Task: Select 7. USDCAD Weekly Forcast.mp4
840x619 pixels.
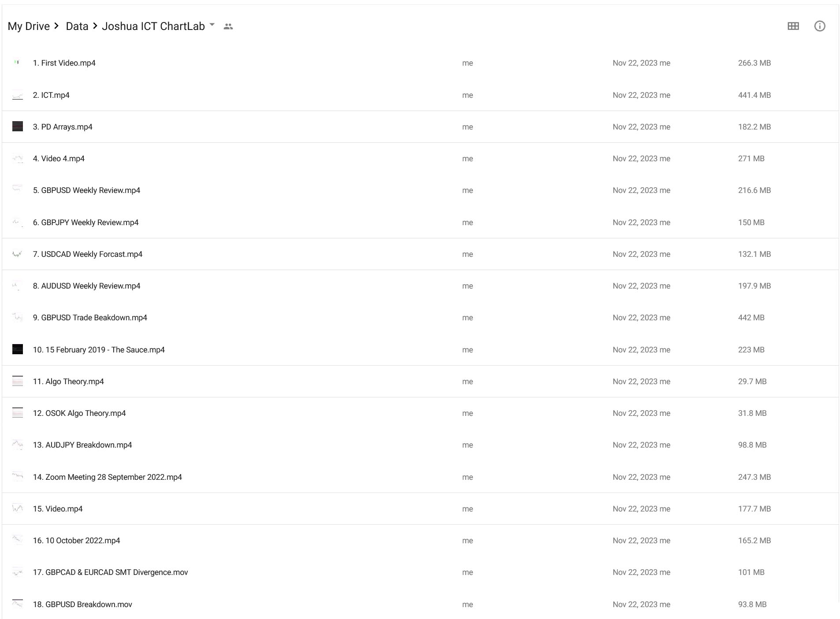Action: pos(420,254)
